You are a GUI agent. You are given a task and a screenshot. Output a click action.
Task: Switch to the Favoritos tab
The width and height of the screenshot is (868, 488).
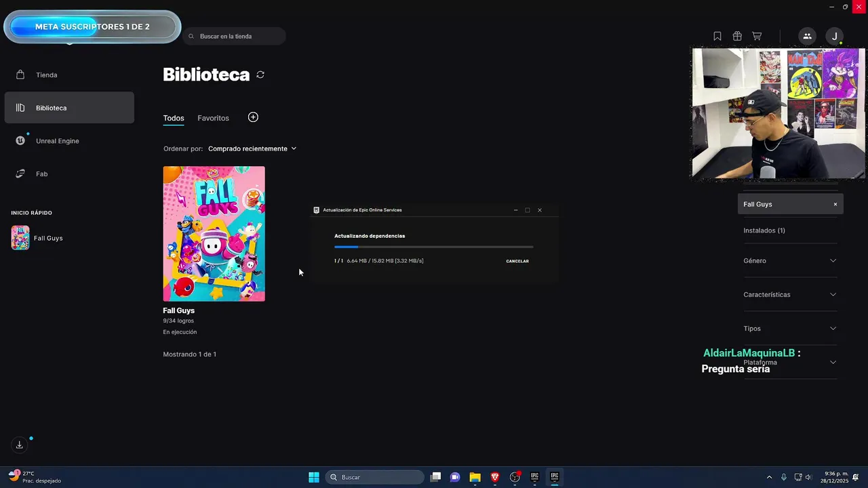click(x=213, y=118)
